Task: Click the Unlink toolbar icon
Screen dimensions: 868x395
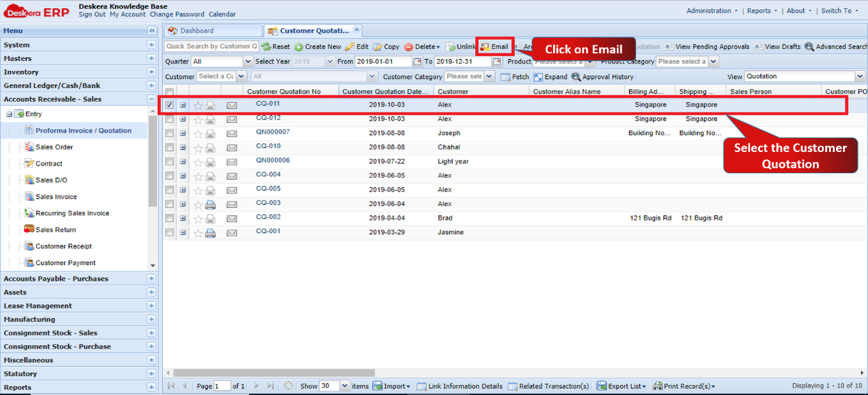Action: [x=451, y=46]
